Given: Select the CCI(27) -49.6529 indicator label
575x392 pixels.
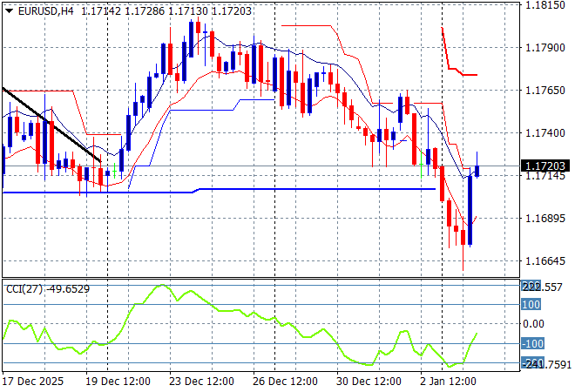Looking at the screenshot, I should (48, 289).
